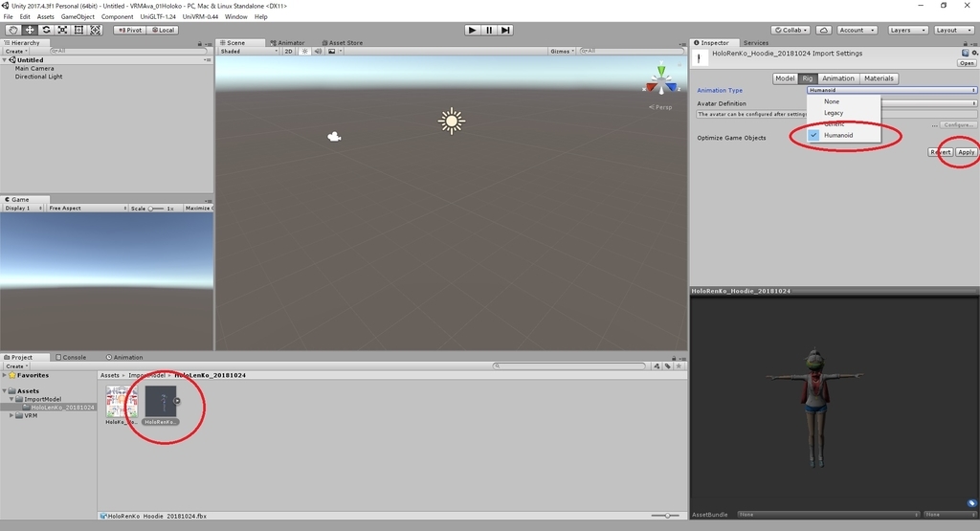Screen dimensions: 980x531
Task: Open the Edit menu
Action: (25, 17)
